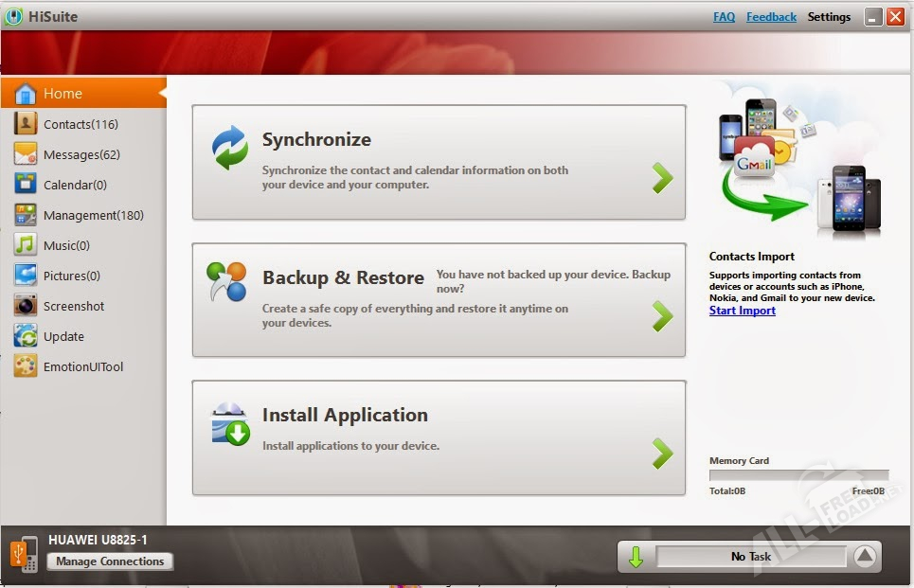The height and width of the screenshot is (588, 914).
Task: Select the Calendar icon in sidebar
Action: click(x=26, y=185)
